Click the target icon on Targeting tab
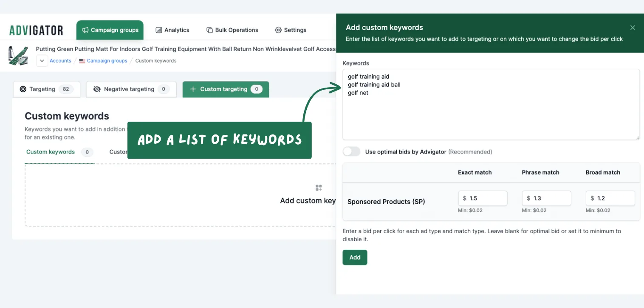The width and height of the screenshot is (644, 308). pos(23,89)
